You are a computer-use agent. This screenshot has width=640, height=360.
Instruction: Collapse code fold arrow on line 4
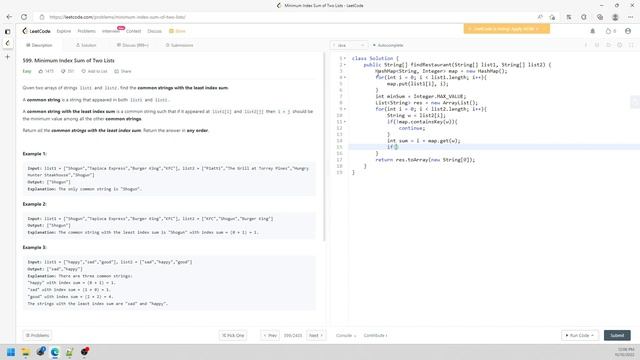tap(345, 77)
